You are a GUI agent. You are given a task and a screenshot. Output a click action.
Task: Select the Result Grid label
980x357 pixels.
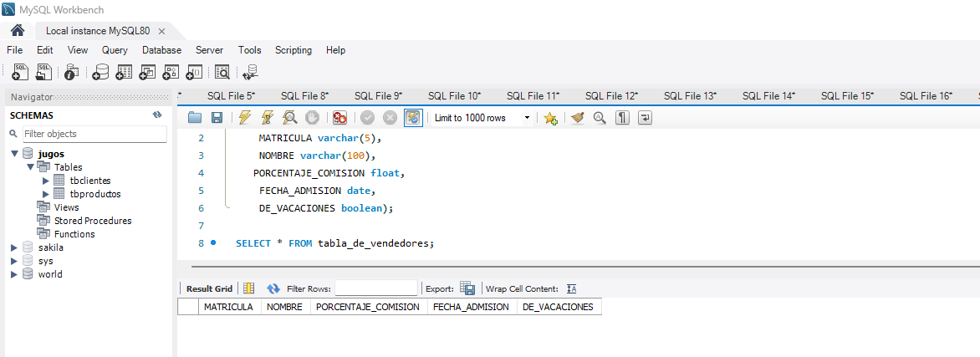(209, 288)
